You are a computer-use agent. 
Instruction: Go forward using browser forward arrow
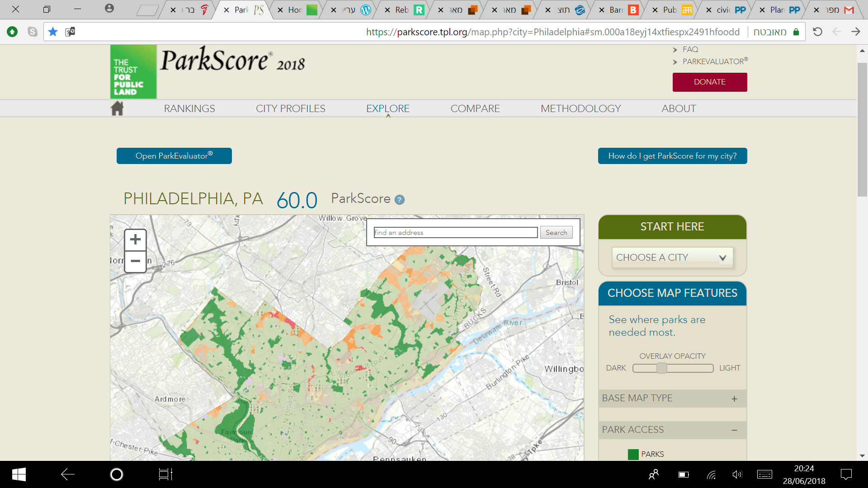pyautogui.click(x=856, y=32)
